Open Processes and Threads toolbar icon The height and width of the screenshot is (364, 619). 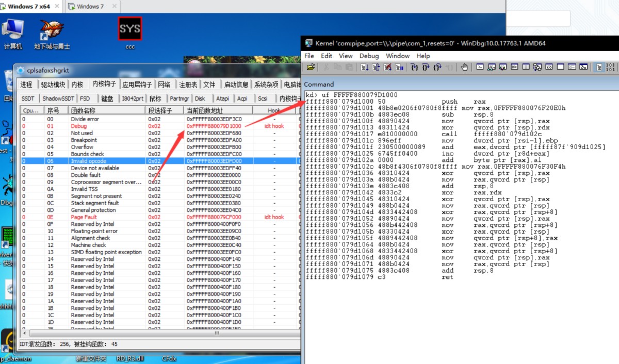pyautogui.click(x=572, y=67)
